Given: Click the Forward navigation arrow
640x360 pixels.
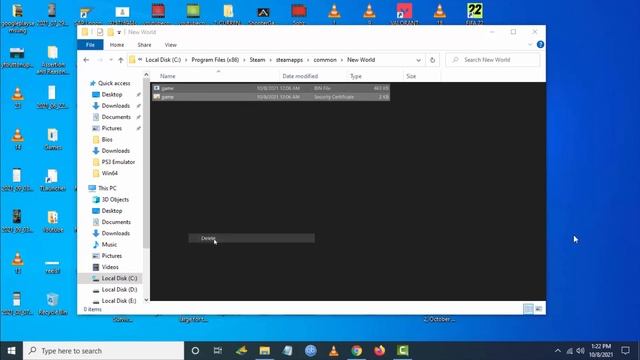Looking at the screenshot, I should coord(100,60).
